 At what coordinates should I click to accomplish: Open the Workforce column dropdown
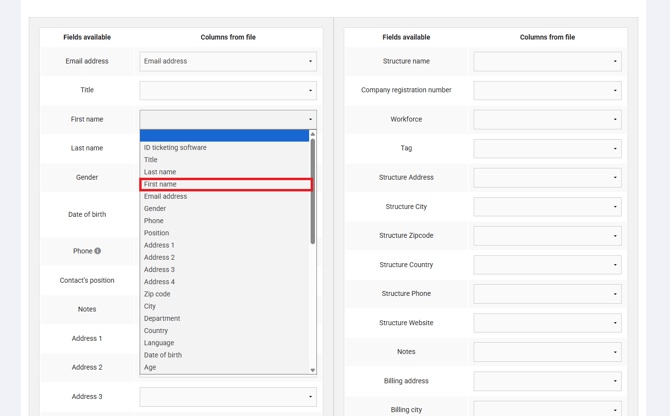[x=547, y=119]
